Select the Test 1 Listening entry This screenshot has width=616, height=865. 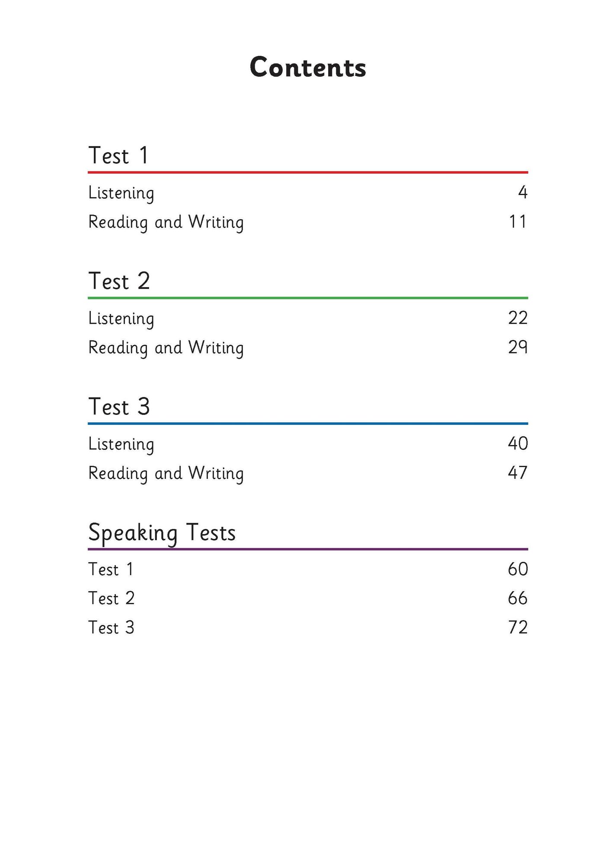(x=121, y=193)
